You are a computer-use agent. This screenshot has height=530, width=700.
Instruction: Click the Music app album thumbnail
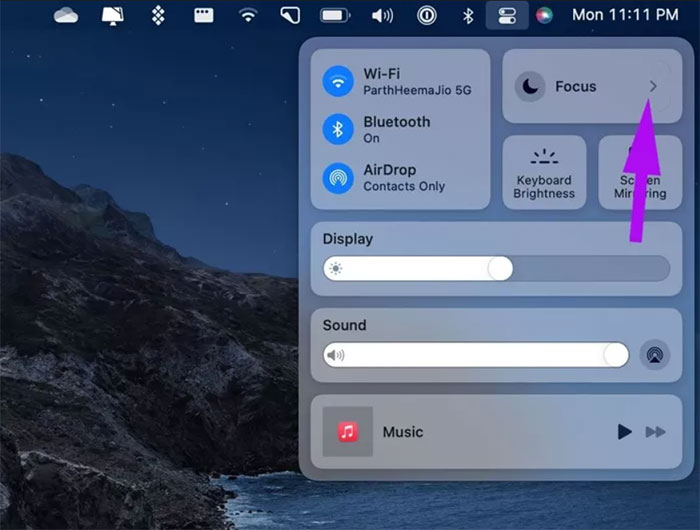pyautogui.click(x=347, y=432)
